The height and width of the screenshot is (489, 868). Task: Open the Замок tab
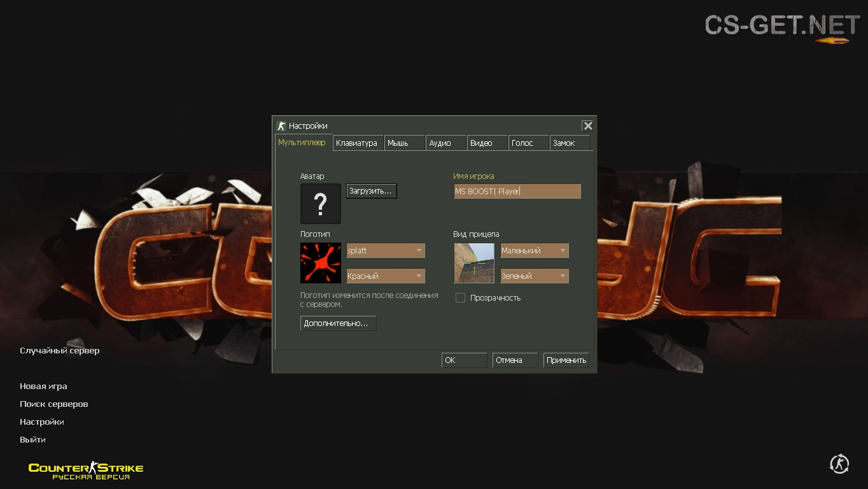pyautogui.click(x=570, y=143)
